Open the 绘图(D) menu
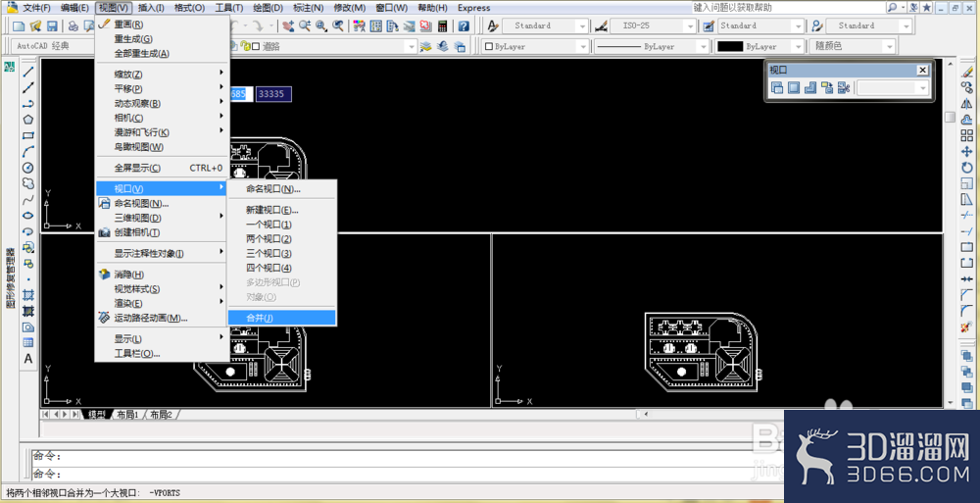Viewport: 980px width, 503px height. tap(269, 8)
